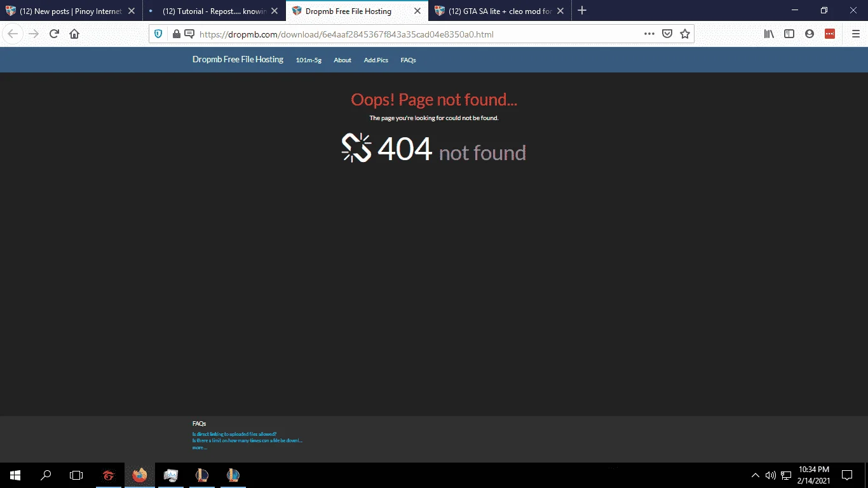The height and width of the screenshot is (488, 868).
Task: Go forward to the next page
Action: pos(34,34)
